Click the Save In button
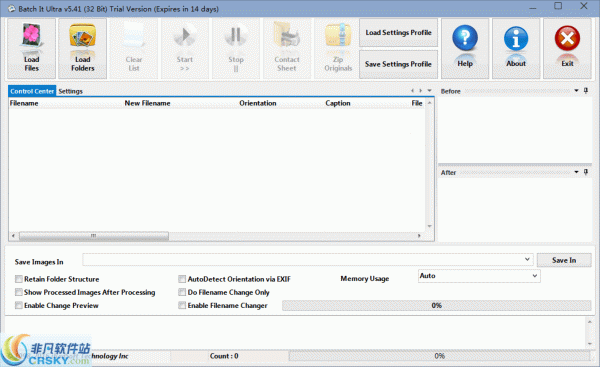The height and width of the screenshot is (367, 600). point(564,260)
